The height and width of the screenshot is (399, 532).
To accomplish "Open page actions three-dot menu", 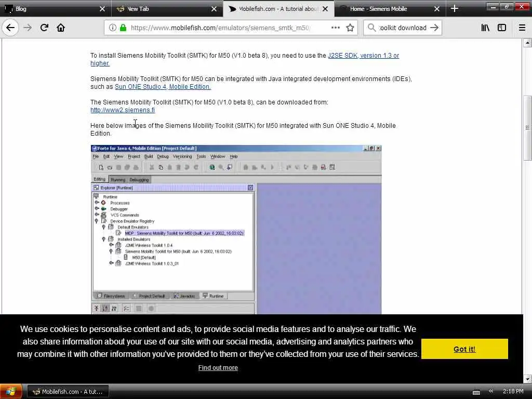I will [x=335, y=28].
